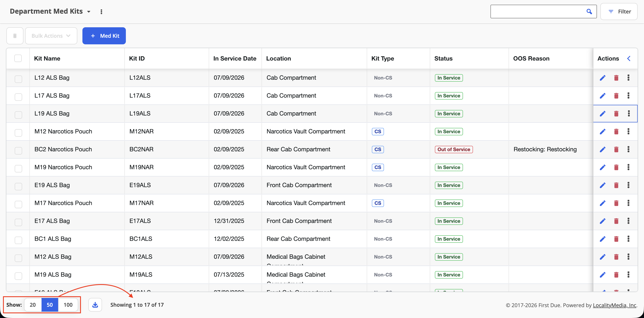
Task: Download the med kits list
Action: tap(95, 305)
